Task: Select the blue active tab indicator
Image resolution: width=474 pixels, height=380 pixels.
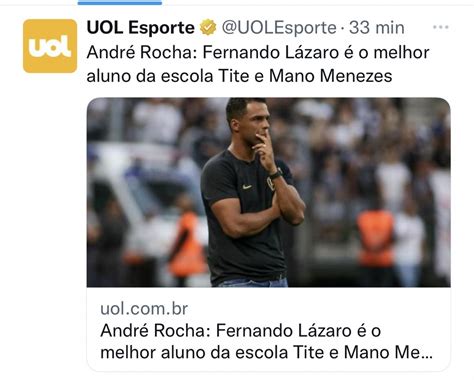Action: coord(120,2)
